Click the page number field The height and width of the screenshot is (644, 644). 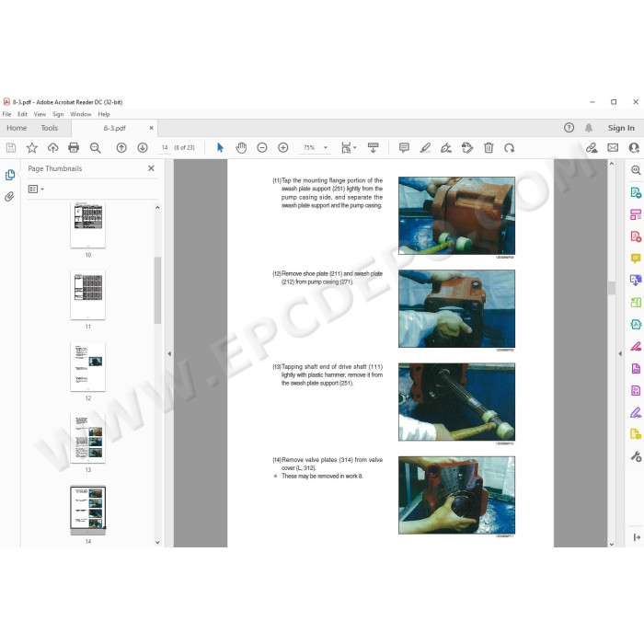tap(165, 148)
